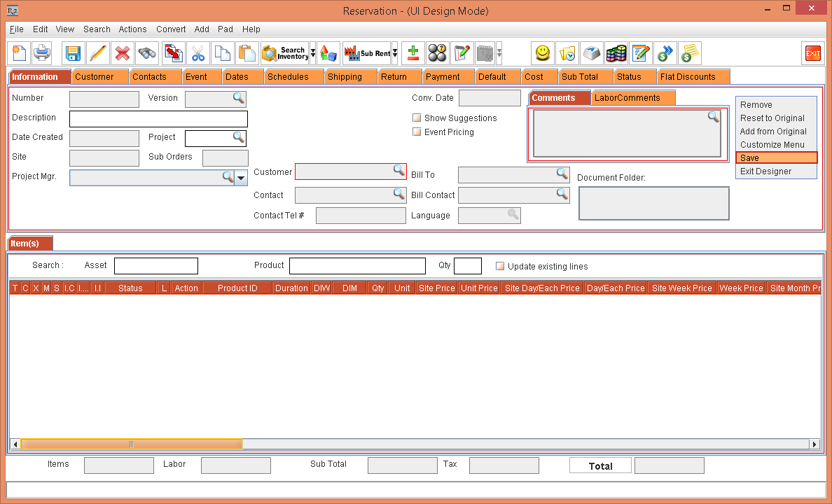Expand the Project Mgr. dropdown arrow
Screen dimensions: 832x504
241,178
